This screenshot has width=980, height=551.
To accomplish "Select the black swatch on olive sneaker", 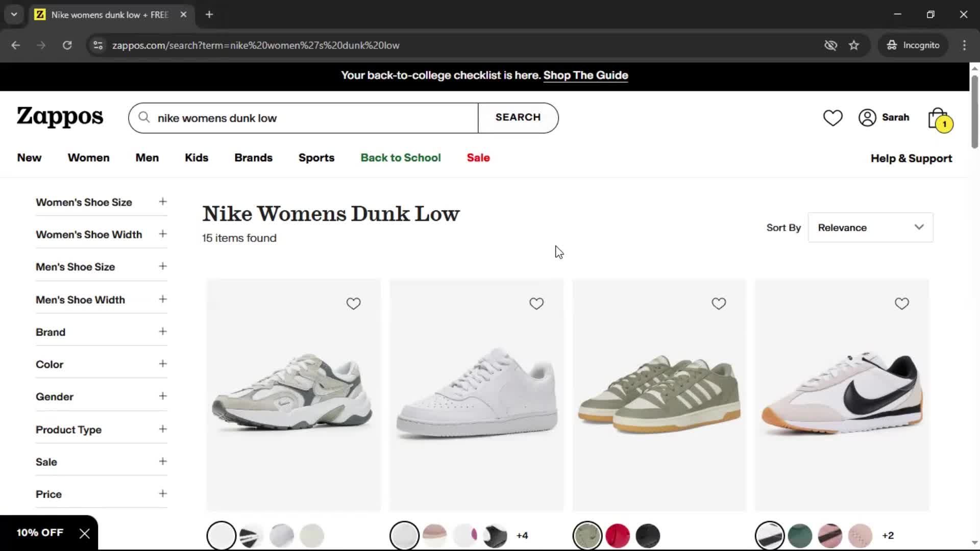I will [x=648, y=536].
